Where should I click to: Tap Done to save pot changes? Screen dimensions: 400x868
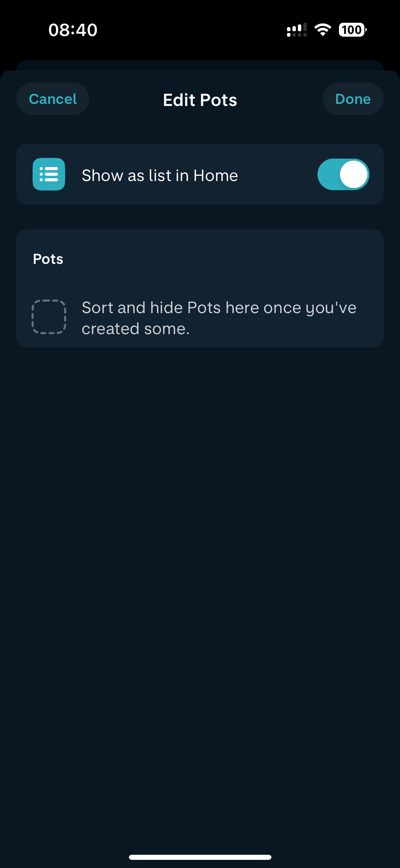pos(353,99)
